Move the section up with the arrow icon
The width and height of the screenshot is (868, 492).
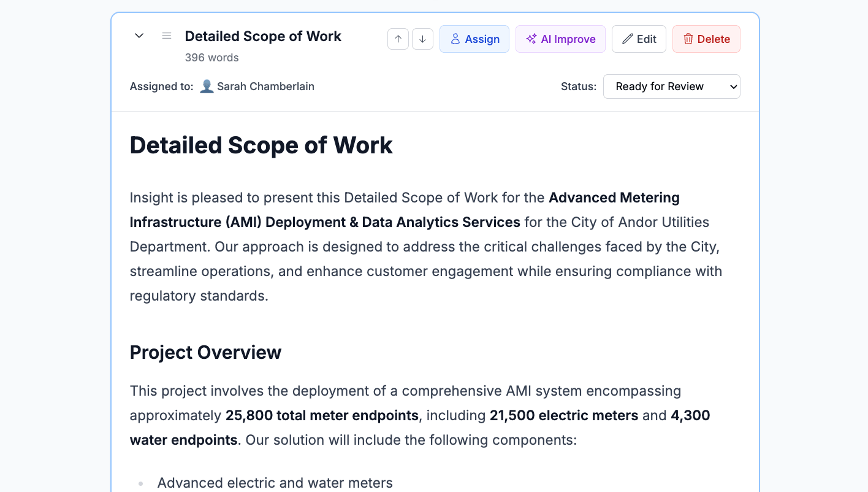pos(398,39)
